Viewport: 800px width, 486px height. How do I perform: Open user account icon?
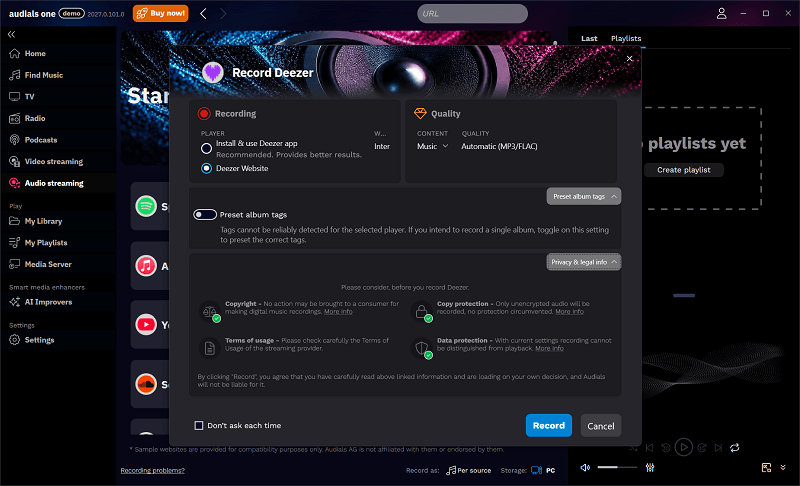[x=721, y=13]
